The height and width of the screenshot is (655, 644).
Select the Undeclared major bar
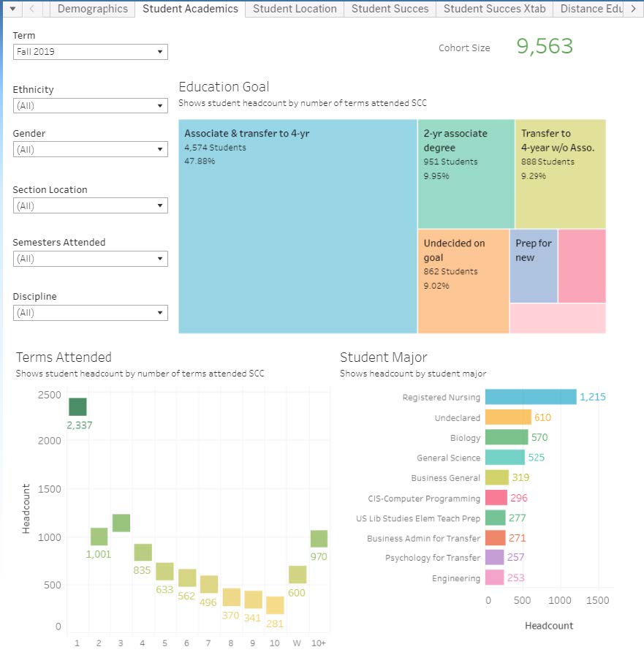pyautogui.click(x=508, y=417)
